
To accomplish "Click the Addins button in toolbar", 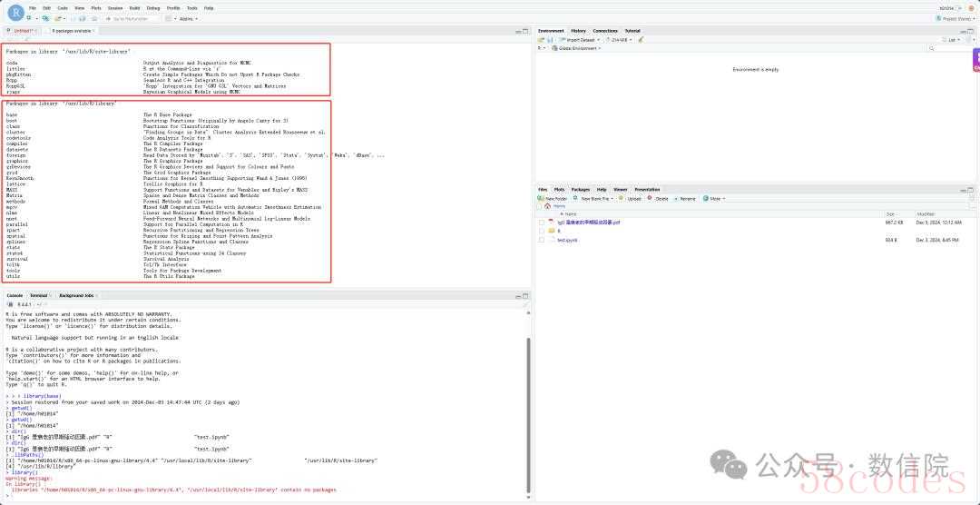I will (x=187, y=18).
